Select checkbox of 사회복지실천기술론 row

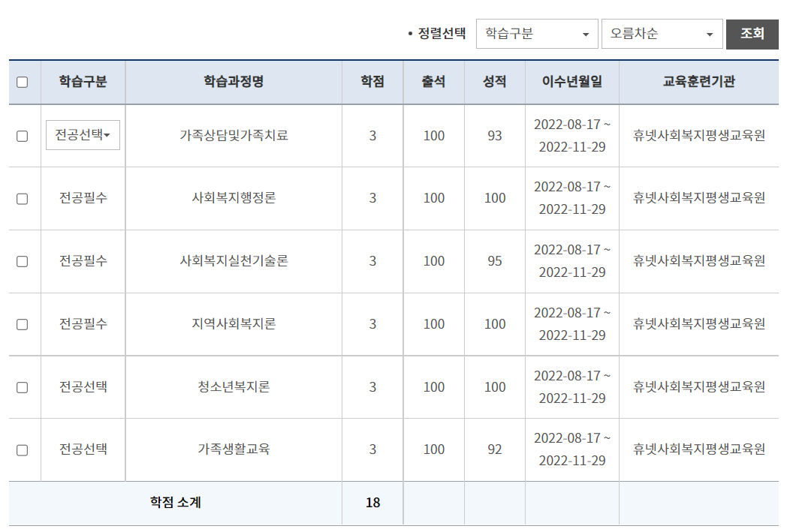click(22, 262)
